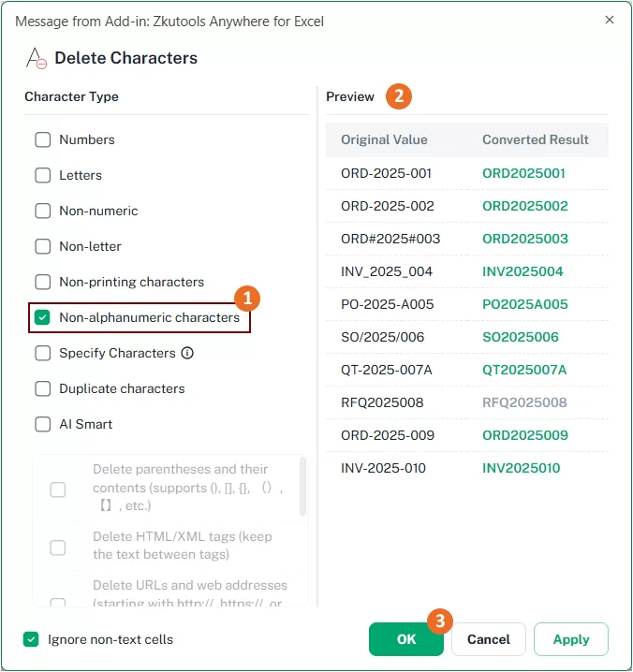This screenshot has height=672, width=633.
Task: Confirm with the OK button
Action: point(406,639)
